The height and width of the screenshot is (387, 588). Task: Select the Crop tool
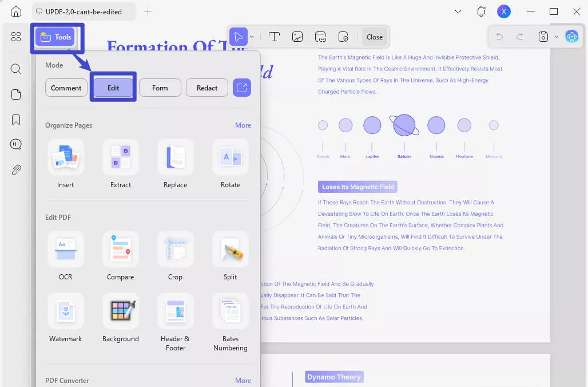pyautogui.click(x=175, y=256)
